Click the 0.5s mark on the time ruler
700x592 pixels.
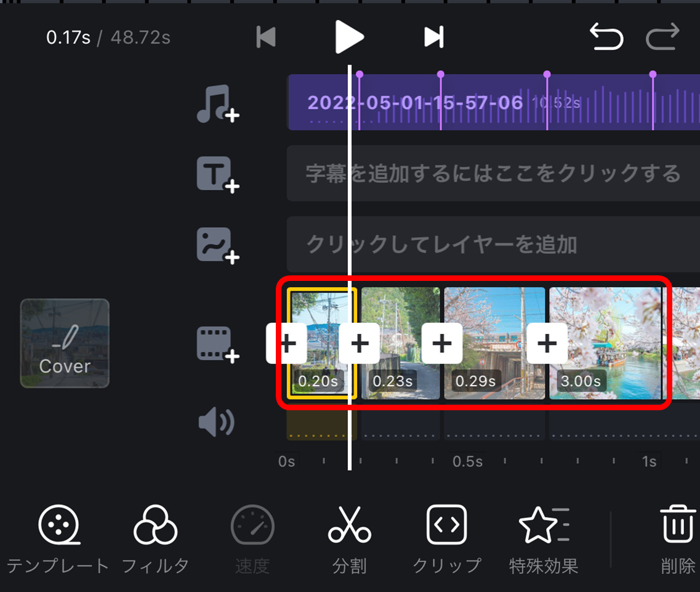point(467,461)
